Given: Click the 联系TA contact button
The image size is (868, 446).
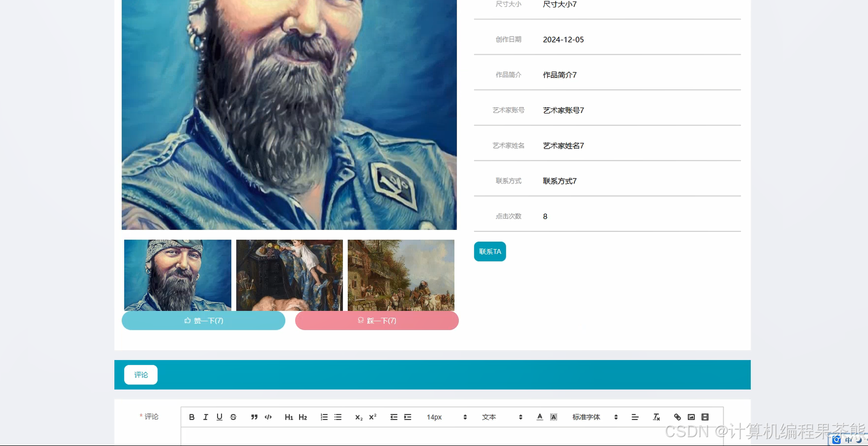Looking at the screenshot, I should [x=490, y=252].
